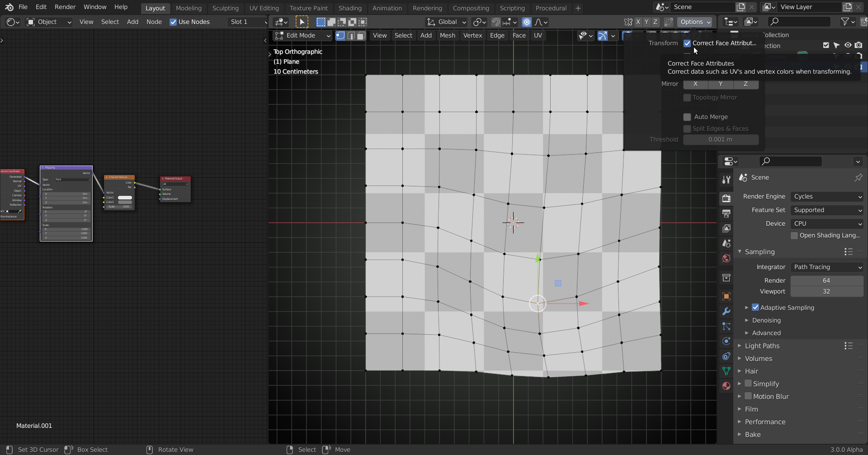
Task: Open the Render Engine dropdown
Action: [826, 196]
